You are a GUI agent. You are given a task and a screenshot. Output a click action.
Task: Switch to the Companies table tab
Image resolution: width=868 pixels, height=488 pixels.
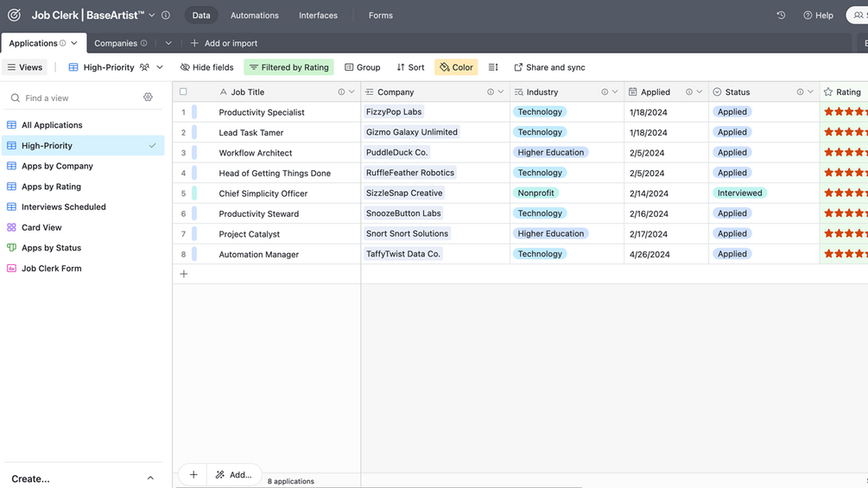coord(116,43)
